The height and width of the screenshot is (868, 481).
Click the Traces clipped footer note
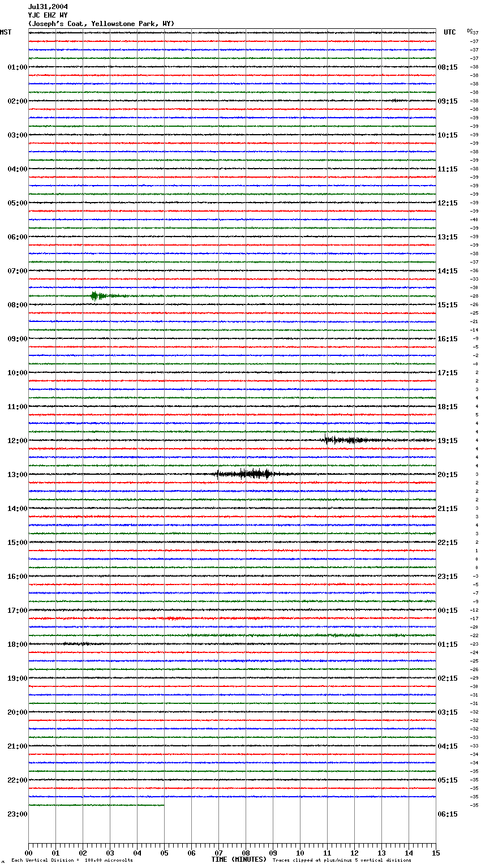click(x=342, y=861)
